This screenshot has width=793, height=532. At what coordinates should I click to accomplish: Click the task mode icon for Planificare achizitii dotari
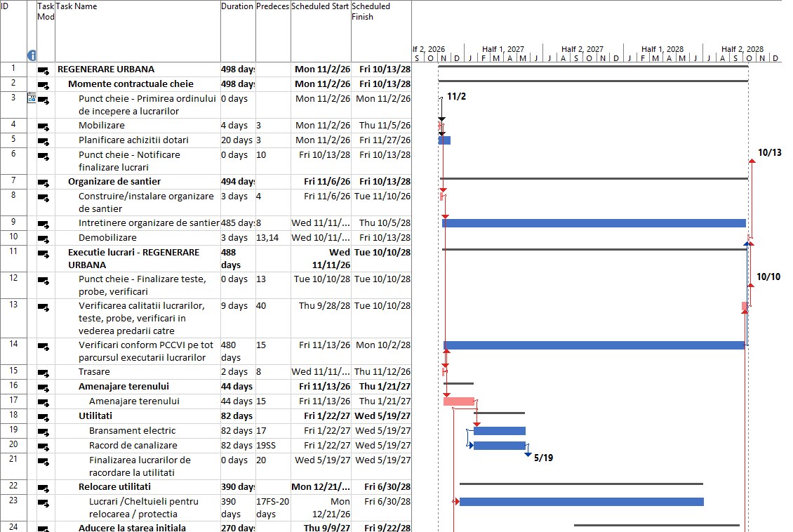click(x=44, y=142)
